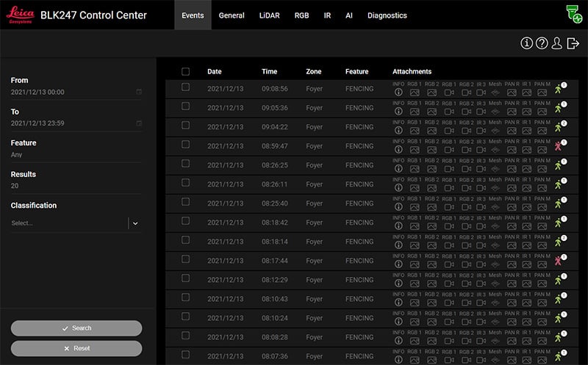Click red person classification icon for 08:59:47
This screenshot has width=588, height=365.
pos(558,146)
